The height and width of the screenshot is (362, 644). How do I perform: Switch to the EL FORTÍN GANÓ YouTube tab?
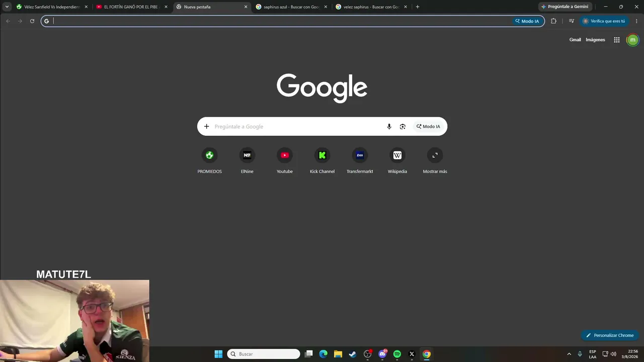[132, 7]
